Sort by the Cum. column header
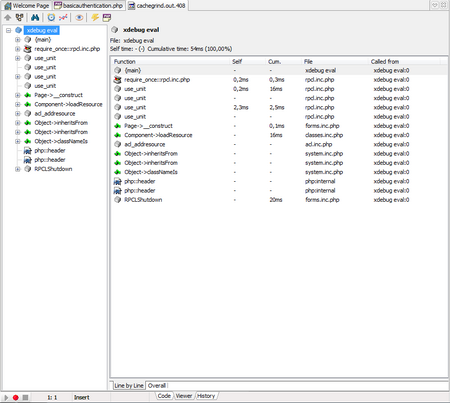Viewport: 450px width, 403px height. pyautogui.click(x=275, y=62)
